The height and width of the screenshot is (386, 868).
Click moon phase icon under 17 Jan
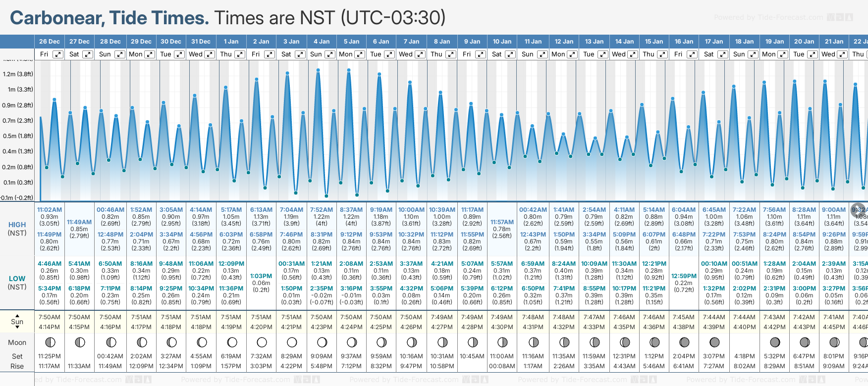tap(714, 342)
